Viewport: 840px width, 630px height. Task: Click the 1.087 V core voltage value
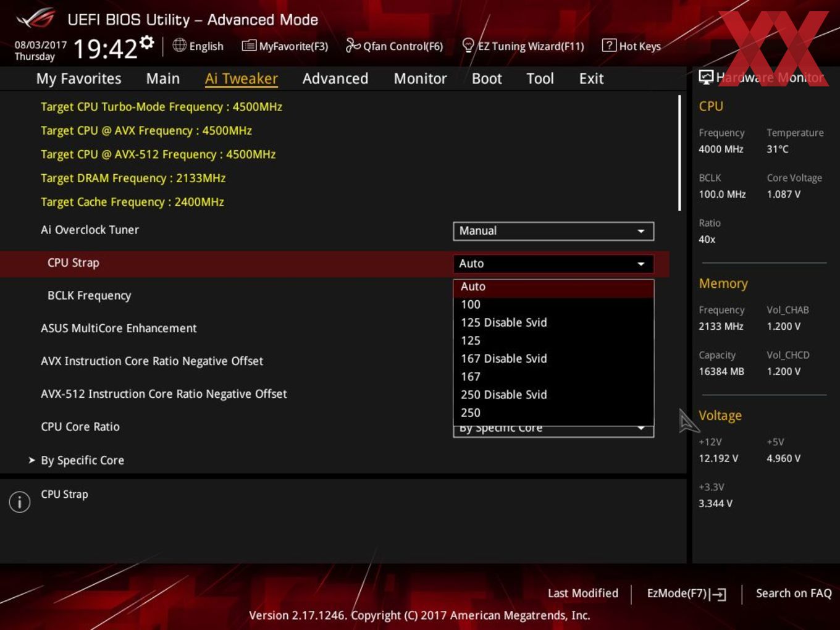[783, 194]
